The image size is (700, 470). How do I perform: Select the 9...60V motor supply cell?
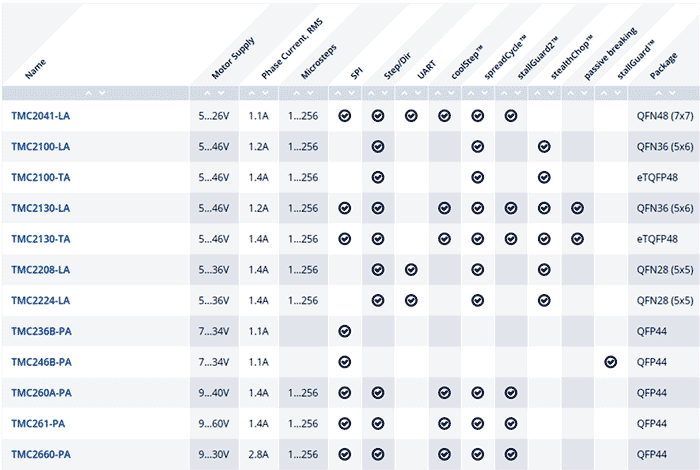point(214,424)
